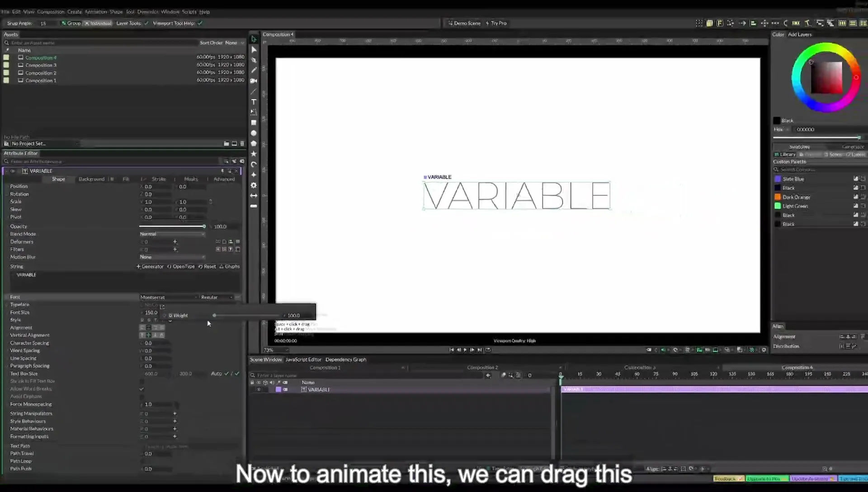Click the Generator button for String

[150, 267]
